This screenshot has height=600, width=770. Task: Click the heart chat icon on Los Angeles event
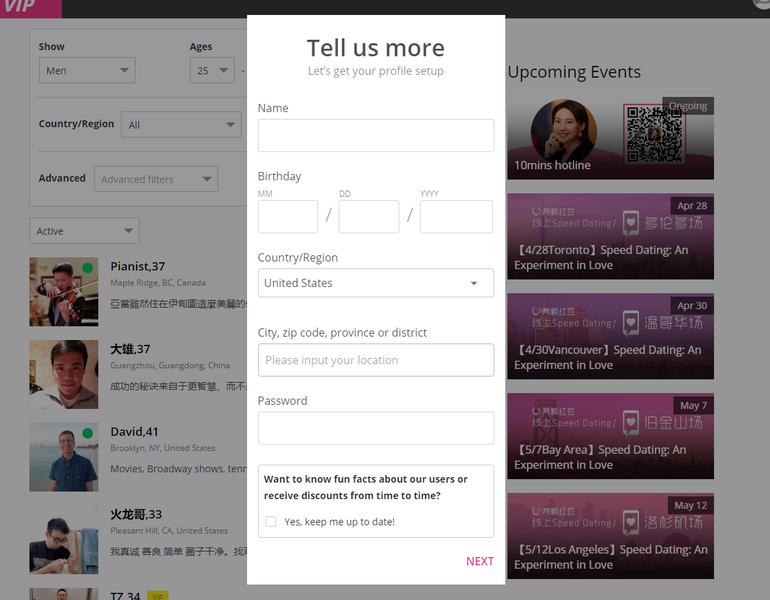pos(631,523)
